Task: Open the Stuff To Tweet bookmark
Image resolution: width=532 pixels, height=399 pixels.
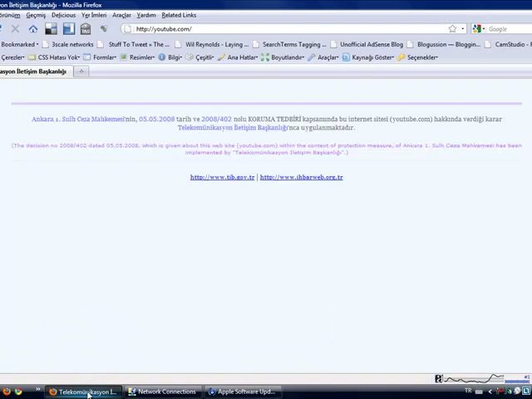Action: [135, 44]
